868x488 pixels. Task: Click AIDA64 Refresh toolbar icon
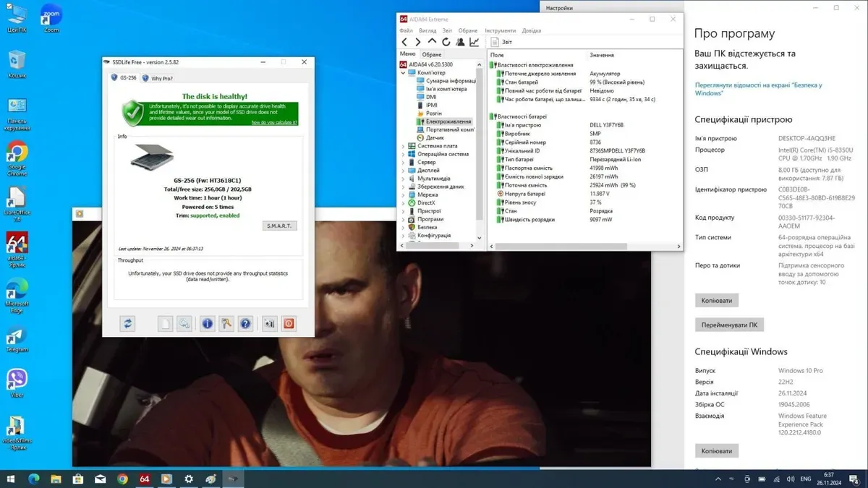(x=446, y=43)
